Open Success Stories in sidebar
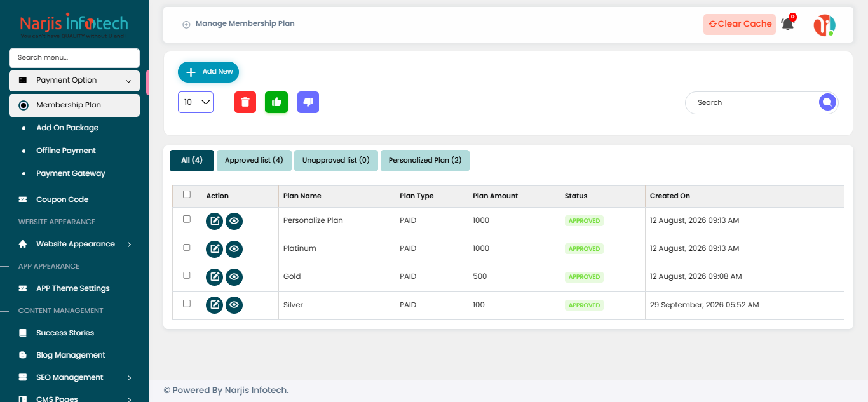868x402 pixels. (65, 333)
